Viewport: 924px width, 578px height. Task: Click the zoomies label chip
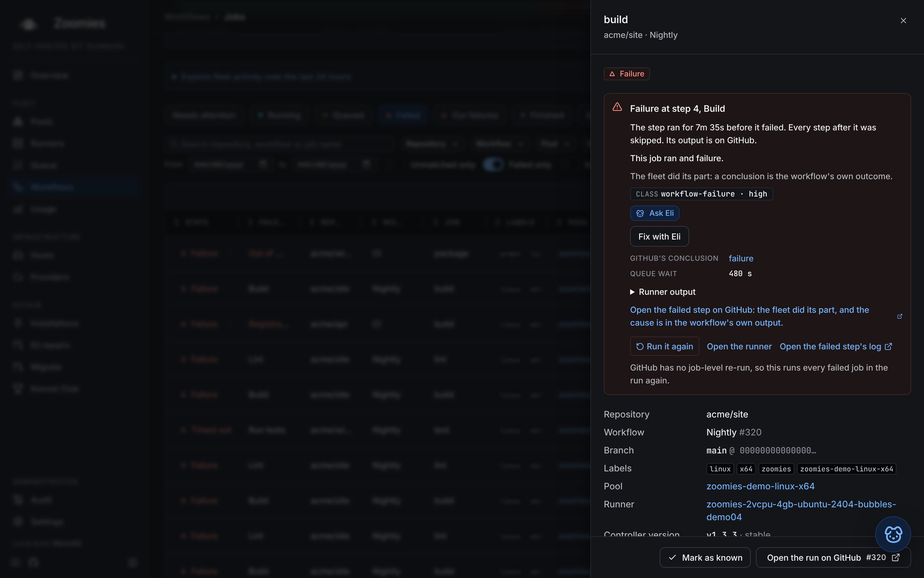[776, 469]
